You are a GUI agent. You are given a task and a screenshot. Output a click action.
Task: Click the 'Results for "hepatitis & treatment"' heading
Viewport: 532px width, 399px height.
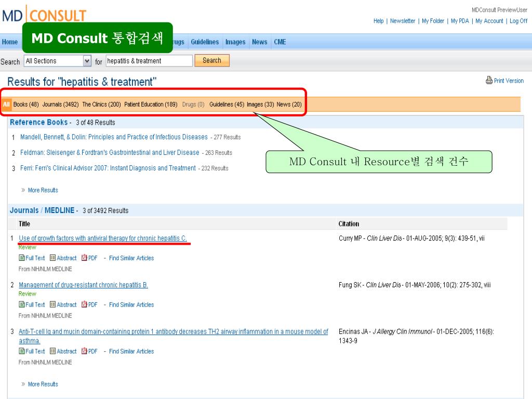(x=82, y=82)
